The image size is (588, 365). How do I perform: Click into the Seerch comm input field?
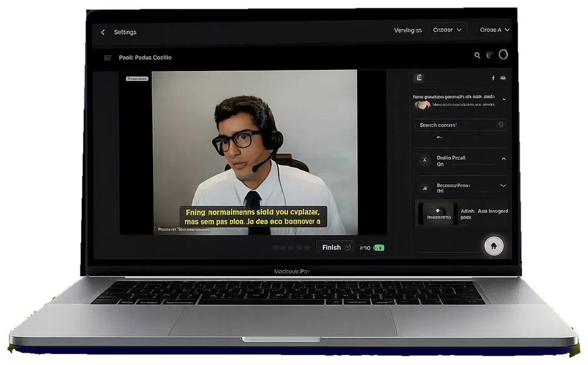[460, 125]
